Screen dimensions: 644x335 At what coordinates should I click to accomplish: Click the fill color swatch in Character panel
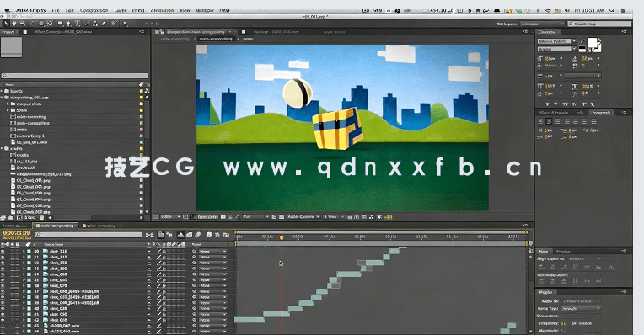pyautogui.click(x=593, y=42)
